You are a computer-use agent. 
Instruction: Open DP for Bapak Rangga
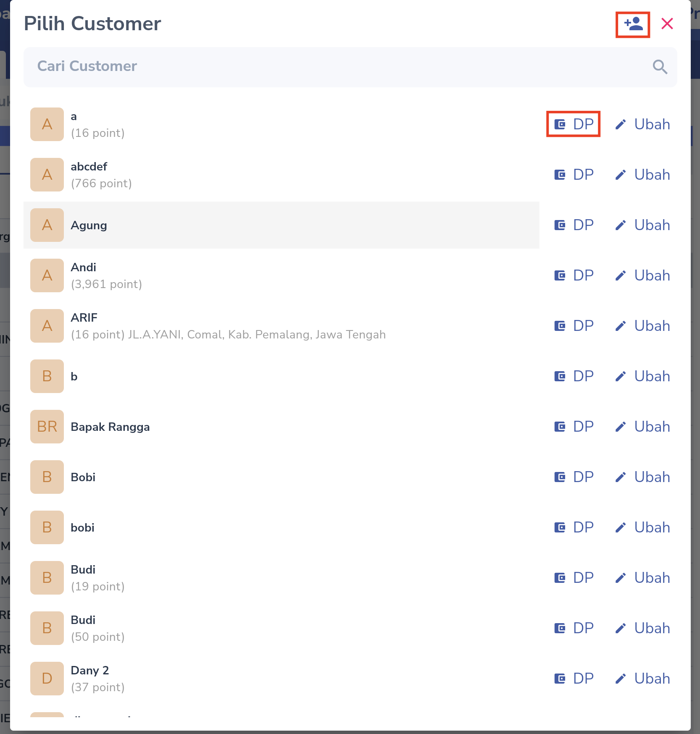click(x=574, y=427)
